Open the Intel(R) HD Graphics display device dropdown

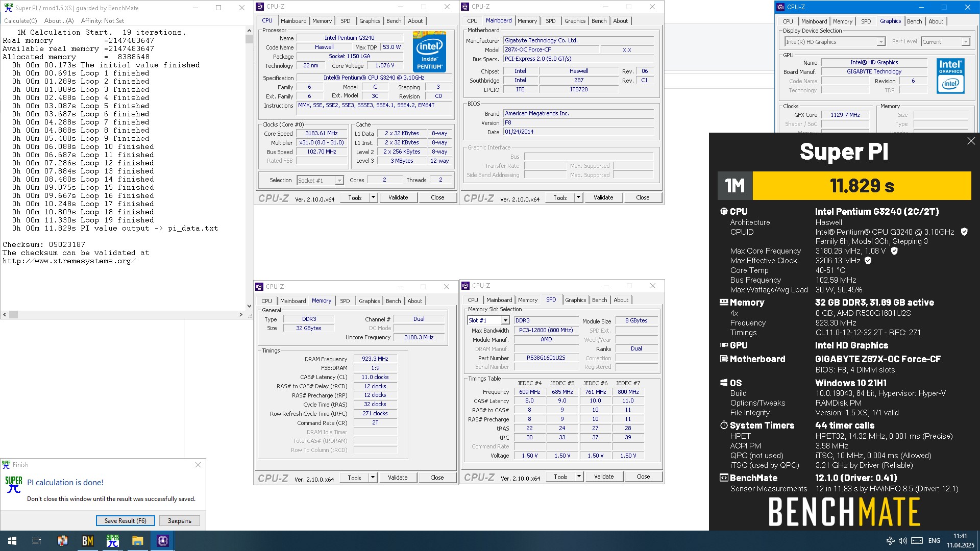pos(881,42)
